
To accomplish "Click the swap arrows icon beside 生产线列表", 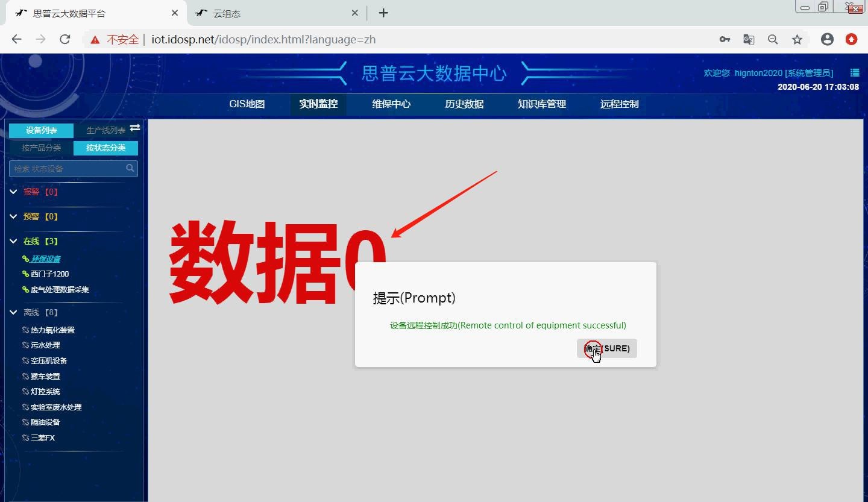I will [x=134, y=128].
